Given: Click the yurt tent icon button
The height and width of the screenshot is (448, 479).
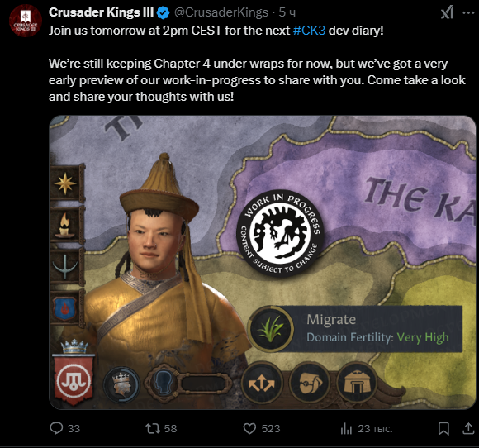Looking at the screenshot, I should tap(357, 382).
